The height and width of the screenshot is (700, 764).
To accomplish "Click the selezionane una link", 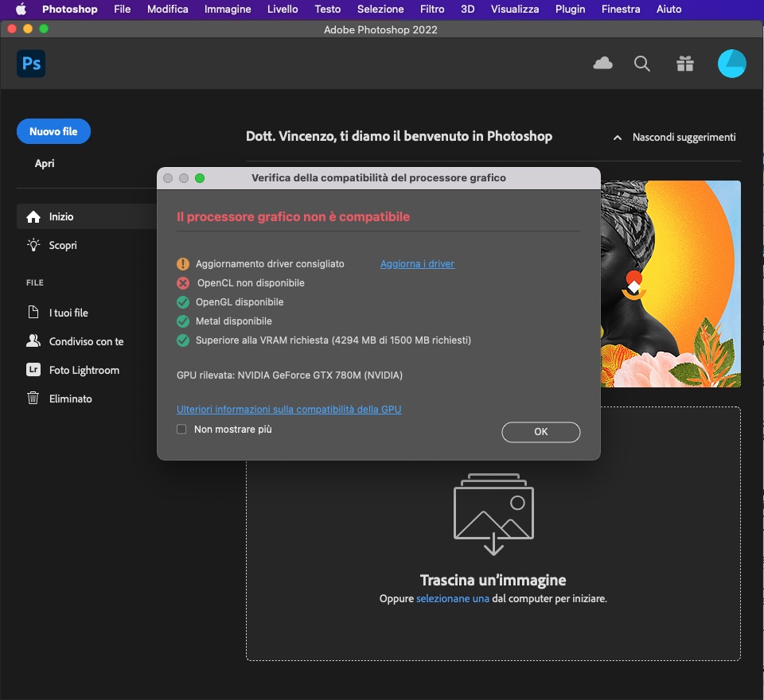I will click(453, 598).
